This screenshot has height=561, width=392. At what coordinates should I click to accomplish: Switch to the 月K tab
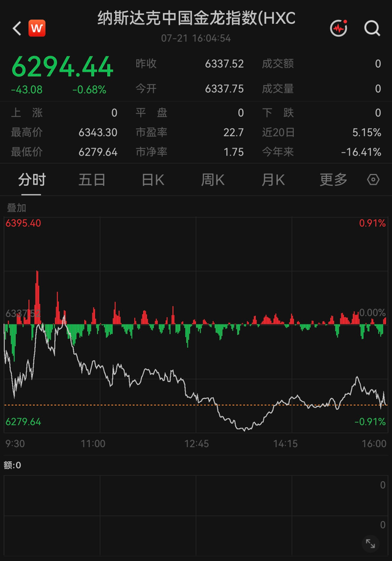pyautogui.click(x=273, y=180)
